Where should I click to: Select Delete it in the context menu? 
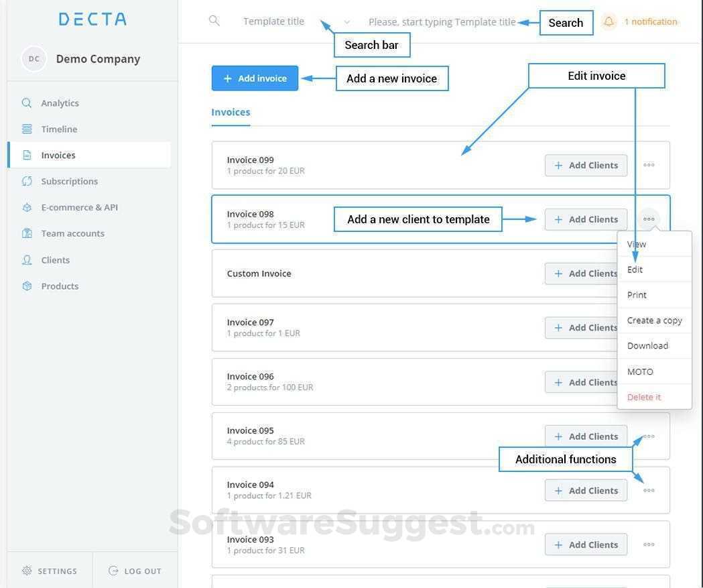pyautogui.click(x=643, y=397)
